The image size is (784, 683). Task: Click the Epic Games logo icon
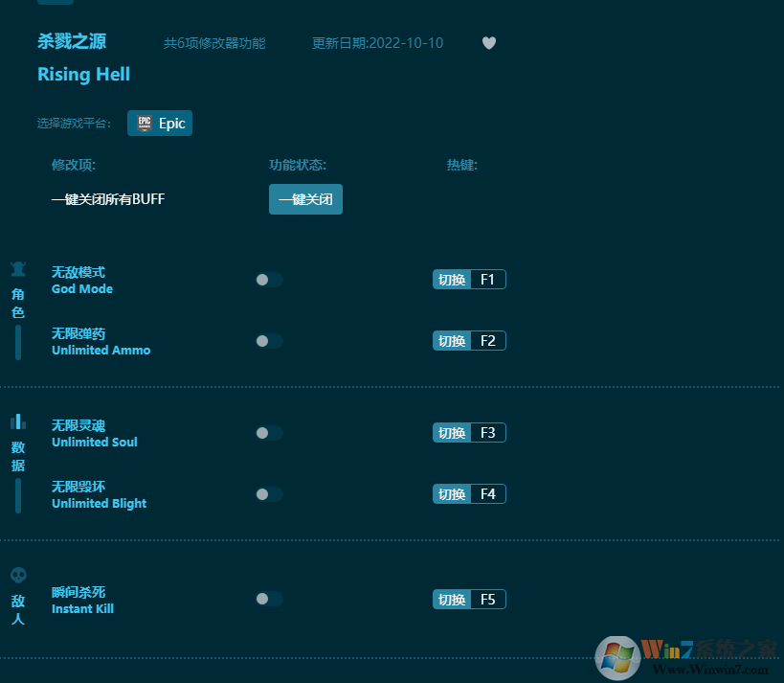(x=145, y=123)
